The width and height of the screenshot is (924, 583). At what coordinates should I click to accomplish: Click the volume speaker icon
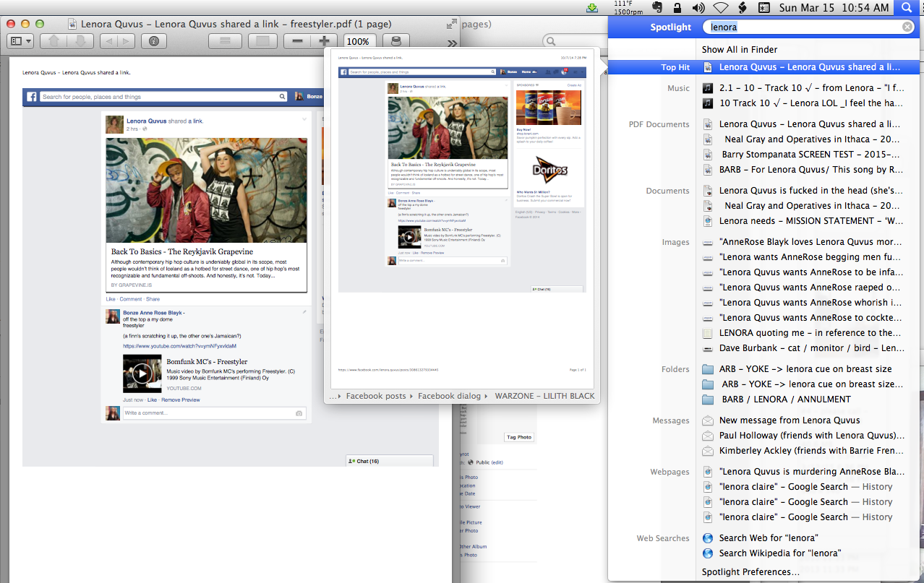(698, 8)
